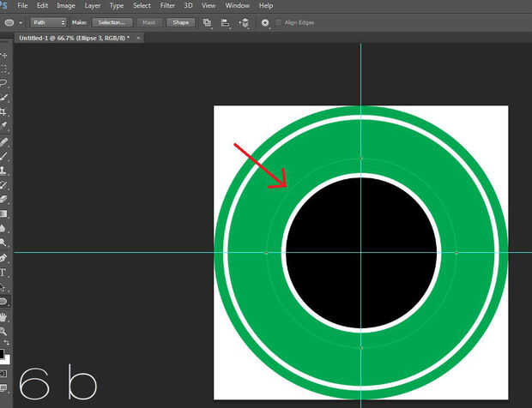
Task: Select the Lasso tool
Action: [x=3, y=83]
